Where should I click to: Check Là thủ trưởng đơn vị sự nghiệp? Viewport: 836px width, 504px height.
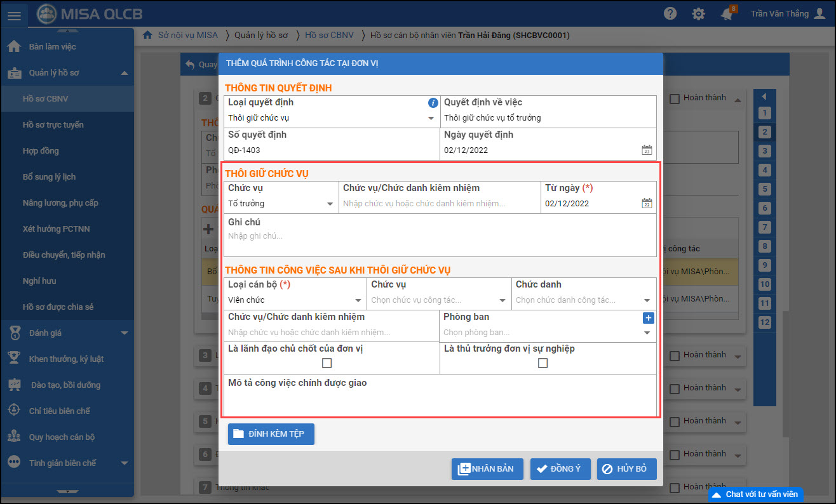543,363
